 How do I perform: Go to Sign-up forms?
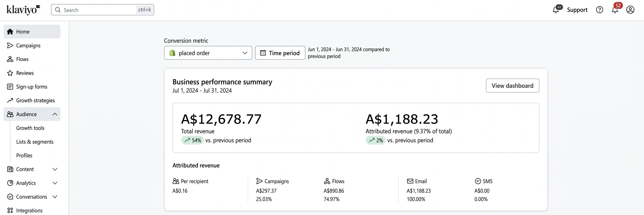pyautogui.click(x=32, y=87)
